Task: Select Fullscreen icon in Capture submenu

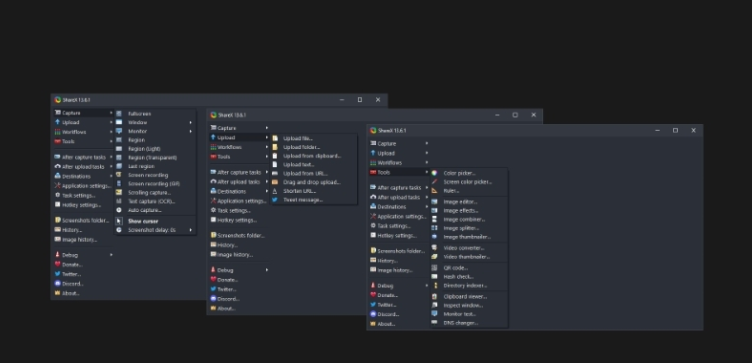Action: pos(119,114)
